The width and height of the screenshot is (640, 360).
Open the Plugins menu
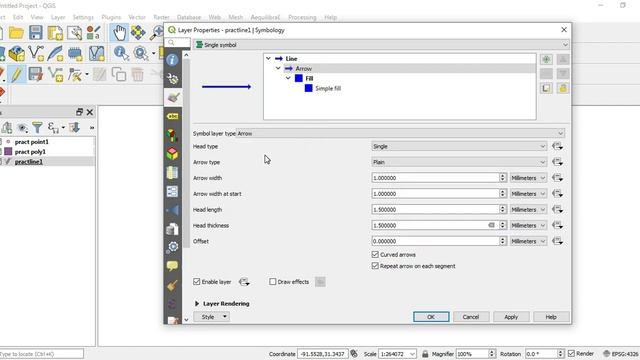click(111, 17)
